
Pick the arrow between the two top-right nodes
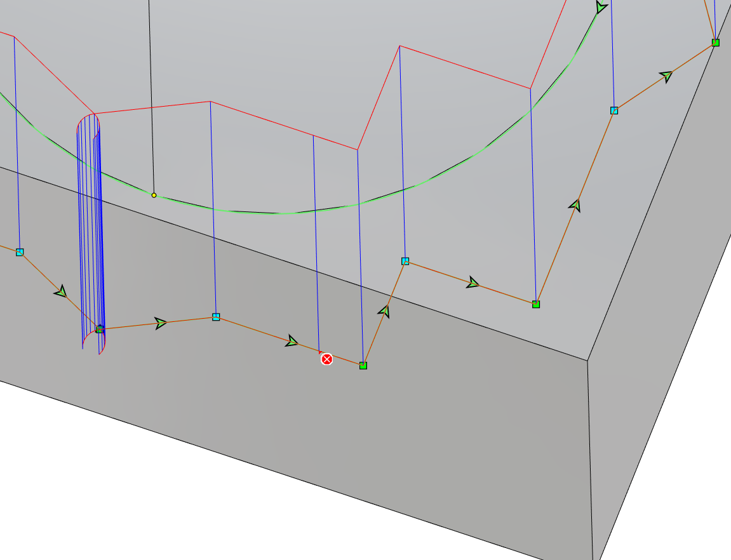pyautogui.click(x=666, y=76)
